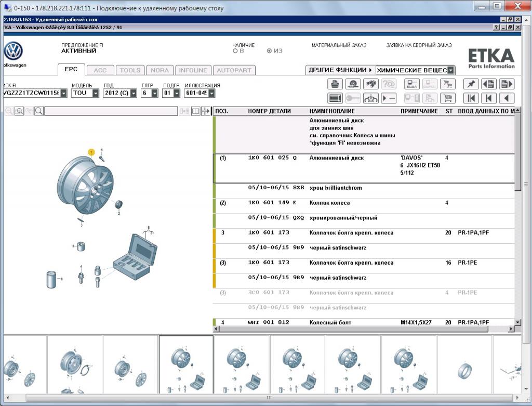Click the НОМЕР ДЕТАЛИ column header
Screen dimensions: 532x406
270,111
